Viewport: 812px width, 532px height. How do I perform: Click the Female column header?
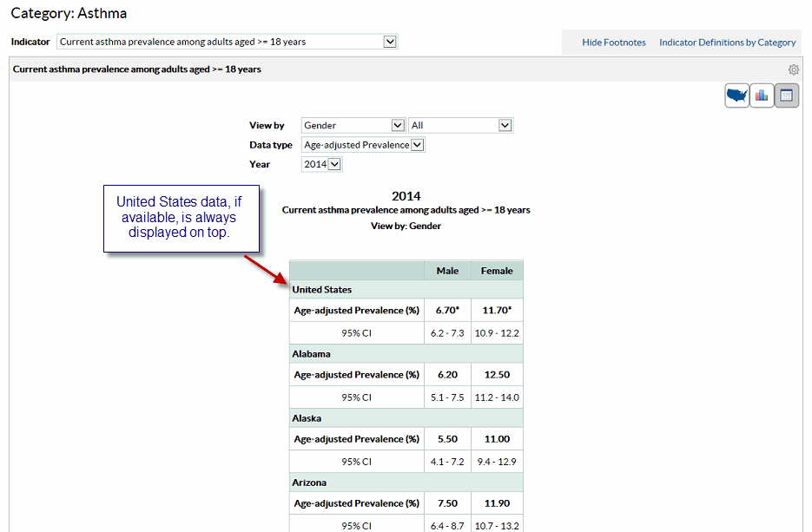point(496,270)
